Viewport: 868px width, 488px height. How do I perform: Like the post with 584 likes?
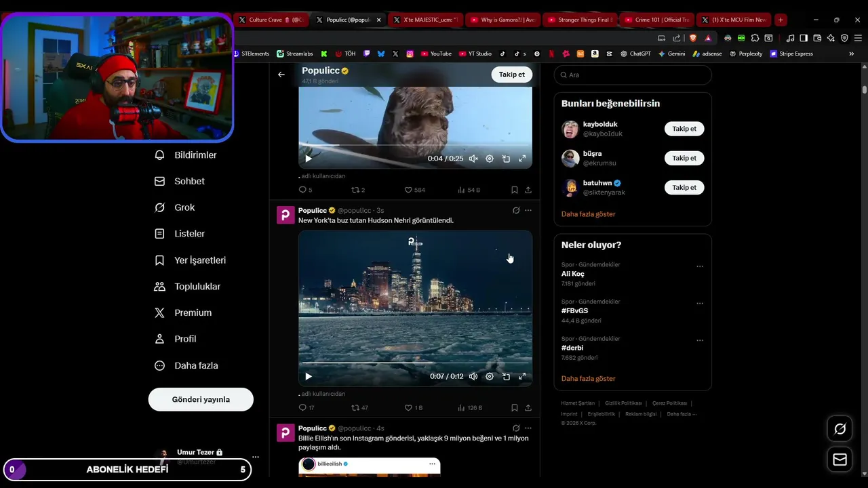(x=415, y=190)
